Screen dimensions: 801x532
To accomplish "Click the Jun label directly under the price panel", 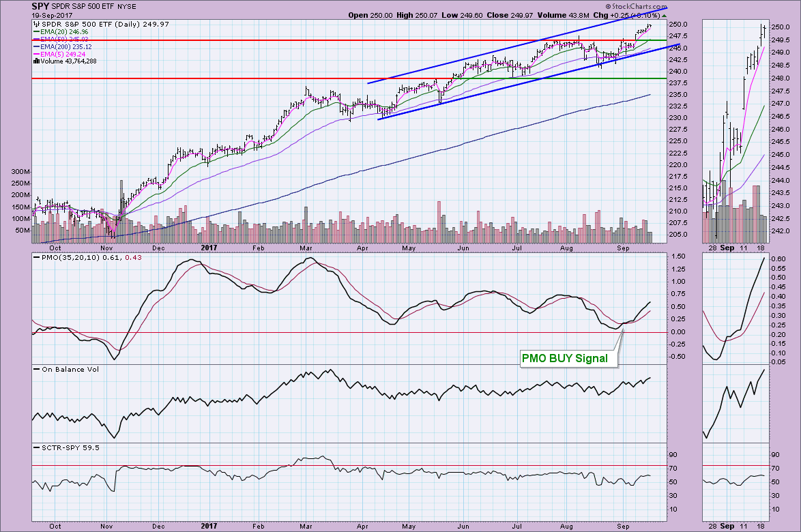I will click(463, 248).
